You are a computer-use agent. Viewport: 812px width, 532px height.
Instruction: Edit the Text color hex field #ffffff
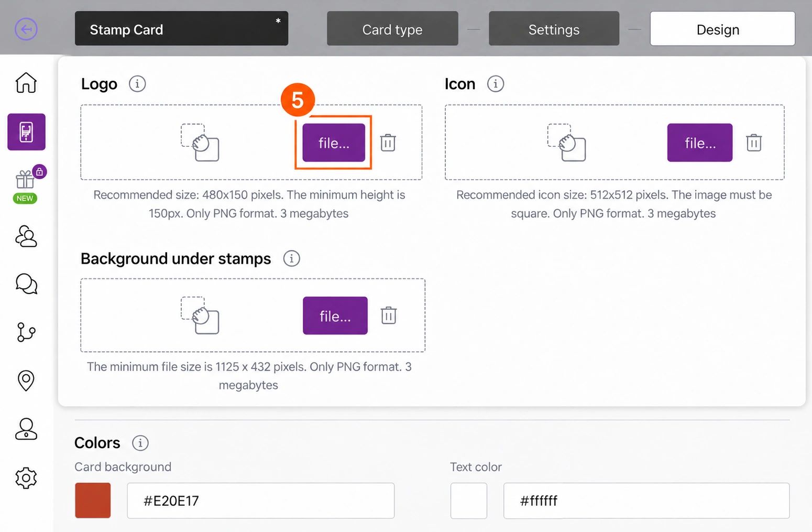coord(646,501)
